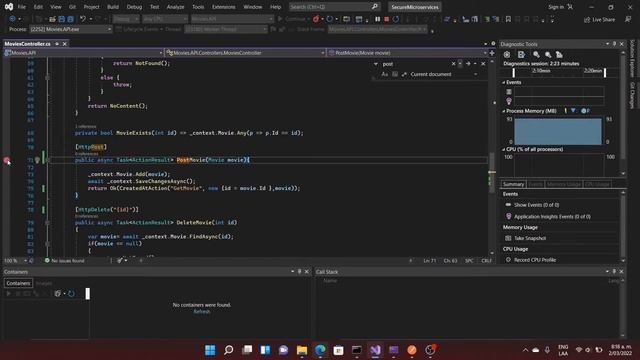640x360 pixels.
Task: Click Show Events link
Action: point(536,205)
